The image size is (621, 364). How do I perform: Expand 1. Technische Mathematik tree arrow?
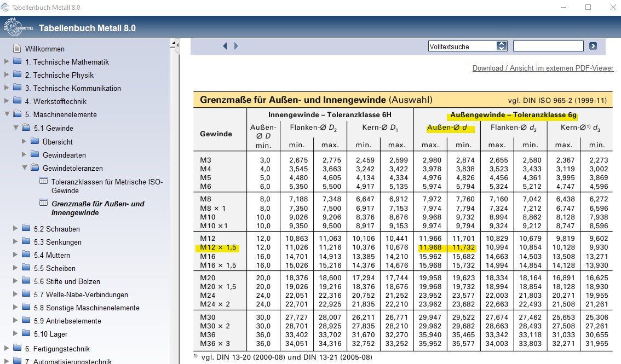[x=7, y=61]
